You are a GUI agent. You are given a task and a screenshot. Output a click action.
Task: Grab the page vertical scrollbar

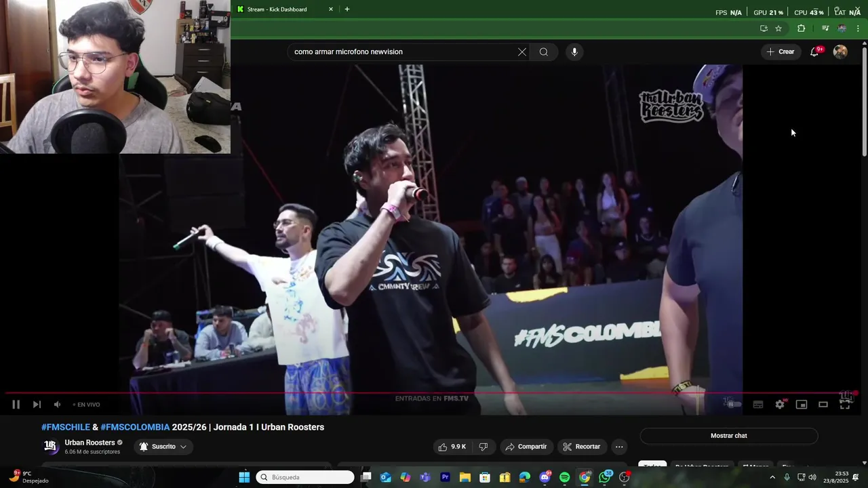865,102
